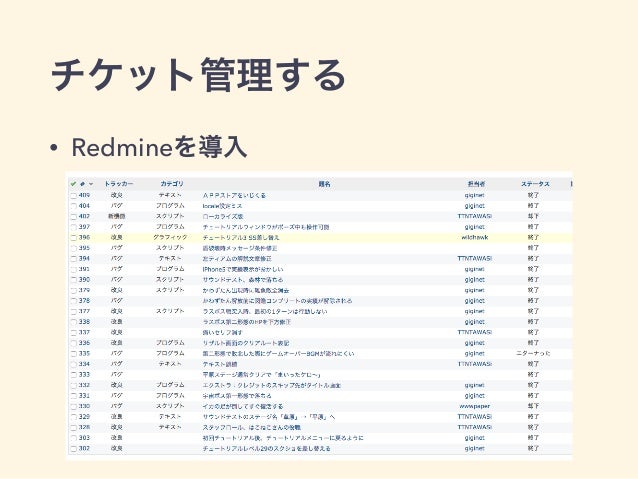Click the 却下 status cell in row 330
The image size is (638, 479).
(533, 407)
